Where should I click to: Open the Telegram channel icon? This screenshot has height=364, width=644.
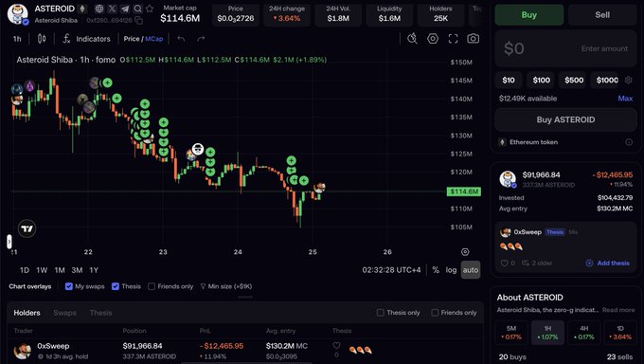point(125,9)
